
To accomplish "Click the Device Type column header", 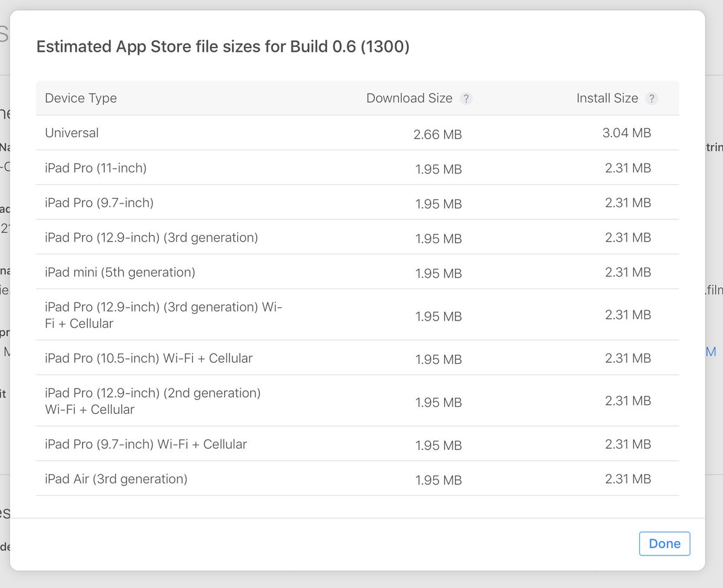I will click(81, 98).
